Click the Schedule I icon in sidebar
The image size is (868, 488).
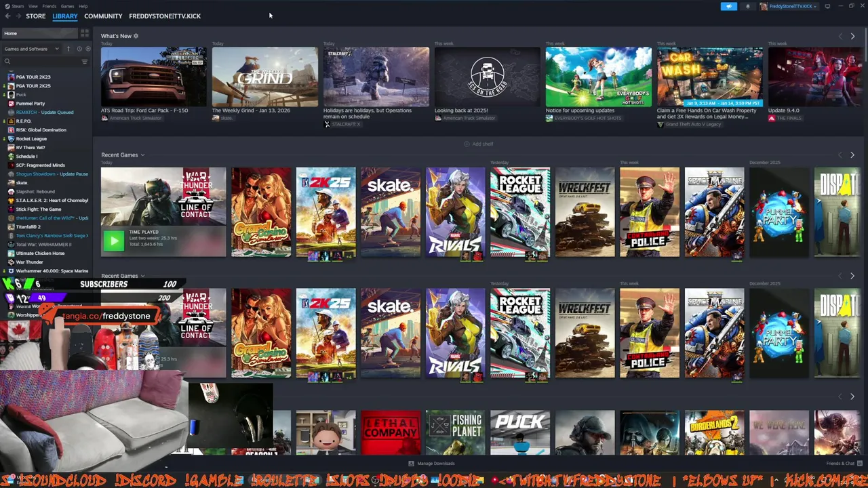pos(11,157)
